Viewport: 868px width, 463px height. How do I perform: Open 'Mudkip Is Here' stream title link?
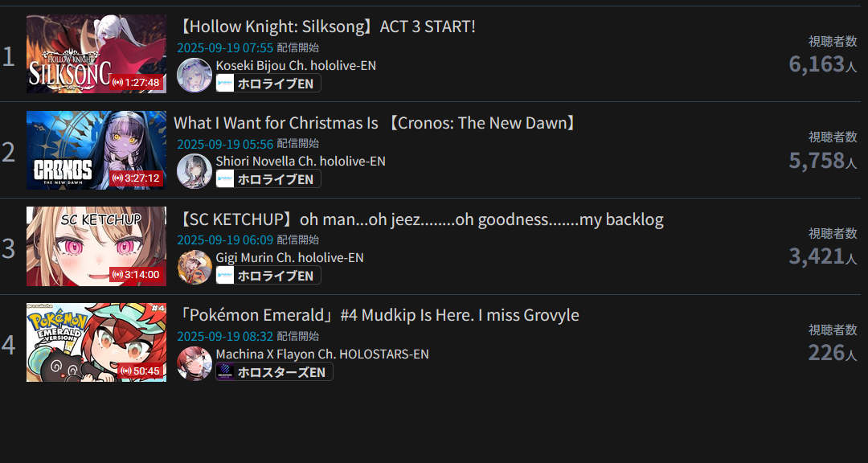[x=378, y=315]
